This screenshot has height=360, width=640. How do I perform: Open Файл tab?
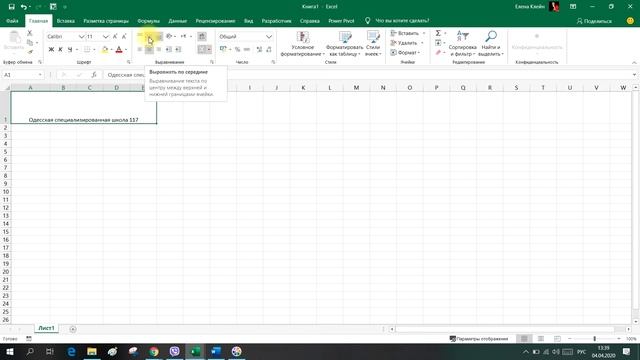(x=12, y=21)
